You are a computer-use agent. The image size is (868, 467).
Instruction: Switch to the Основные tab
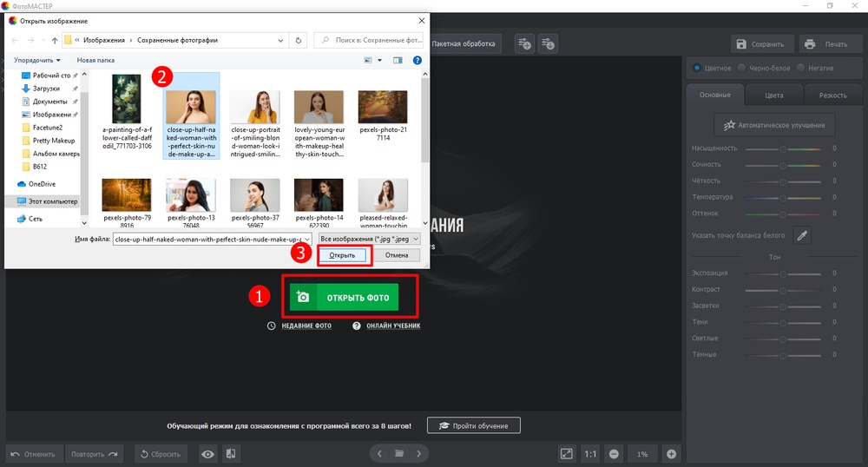(x=714, y=95)
